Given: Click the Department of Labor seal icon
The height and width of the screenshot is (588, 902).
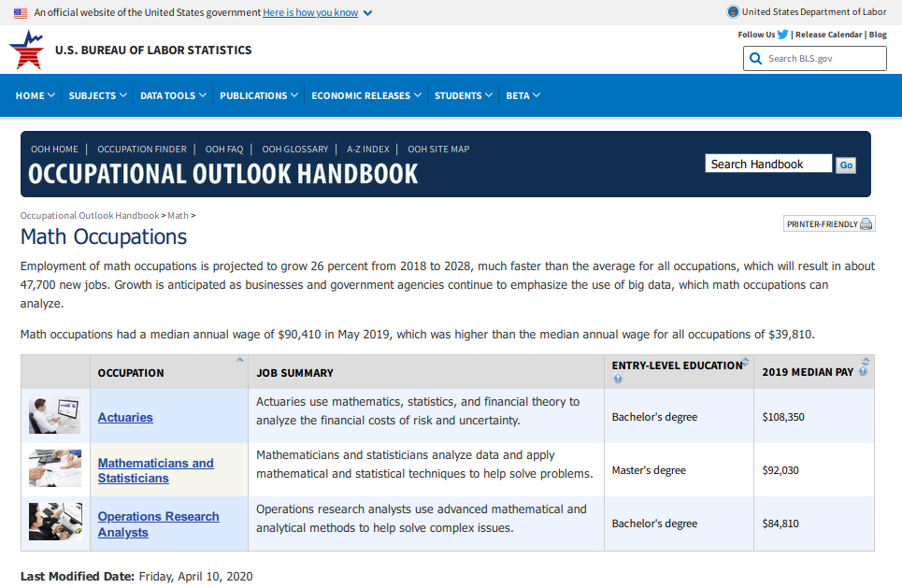Looking at the screenshot, I should 733,11.
